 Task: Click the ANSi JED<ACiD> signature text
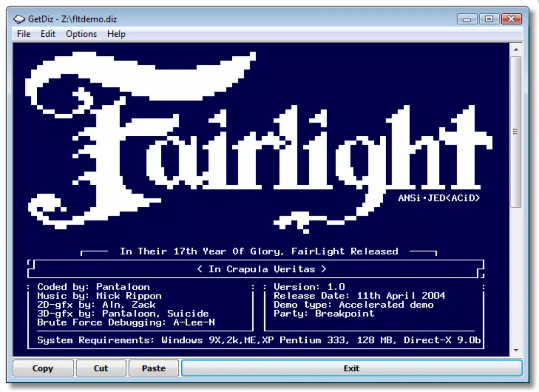coord(439,198)
